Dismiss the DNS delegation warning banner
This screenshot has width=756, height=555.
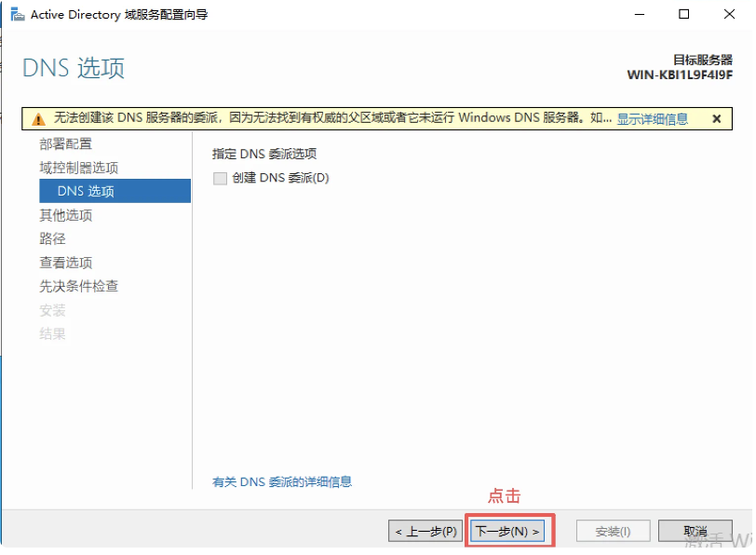click(x=716, y=119)
